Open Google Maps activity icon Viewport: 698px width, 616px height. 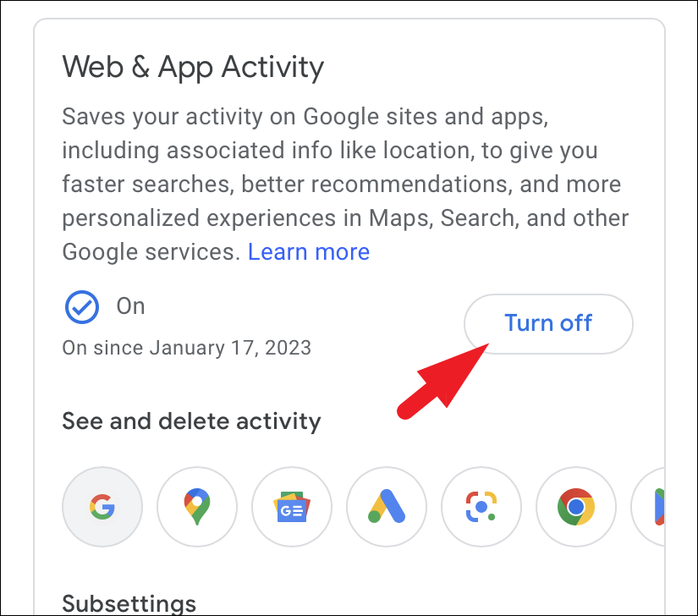[x=197, y=507]
